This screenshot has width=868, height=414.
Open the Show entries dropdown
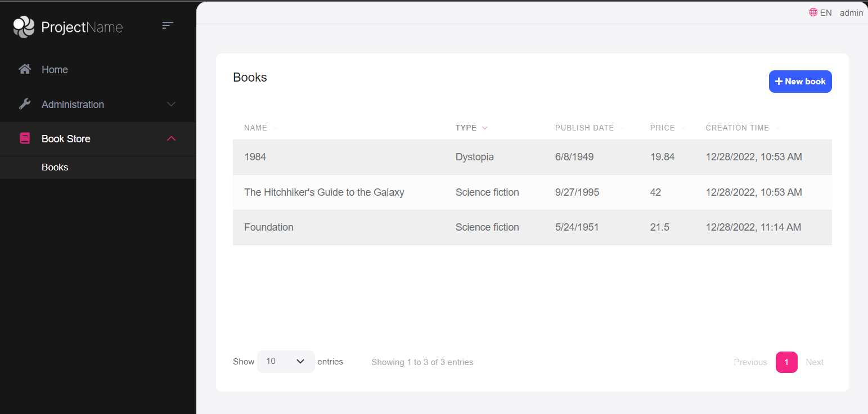[x=286, y=362]
